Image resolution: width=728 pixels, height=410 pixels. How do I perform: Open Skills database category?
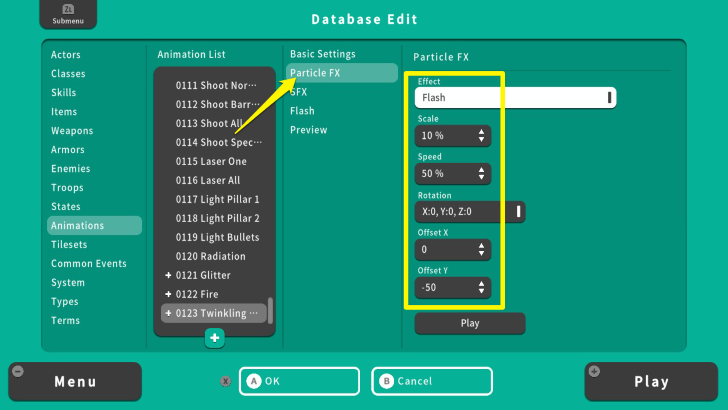point(94,93)
